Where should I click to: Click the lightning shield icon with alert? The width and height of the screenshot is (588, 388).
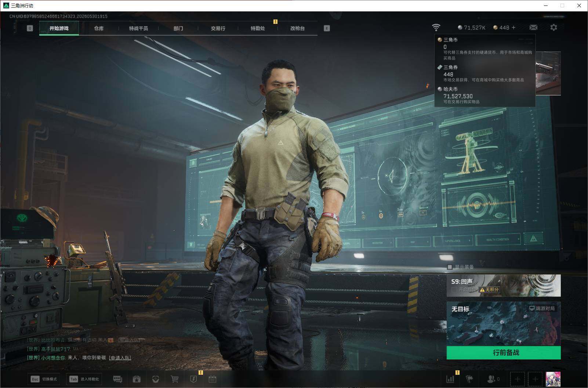[194, 379]
